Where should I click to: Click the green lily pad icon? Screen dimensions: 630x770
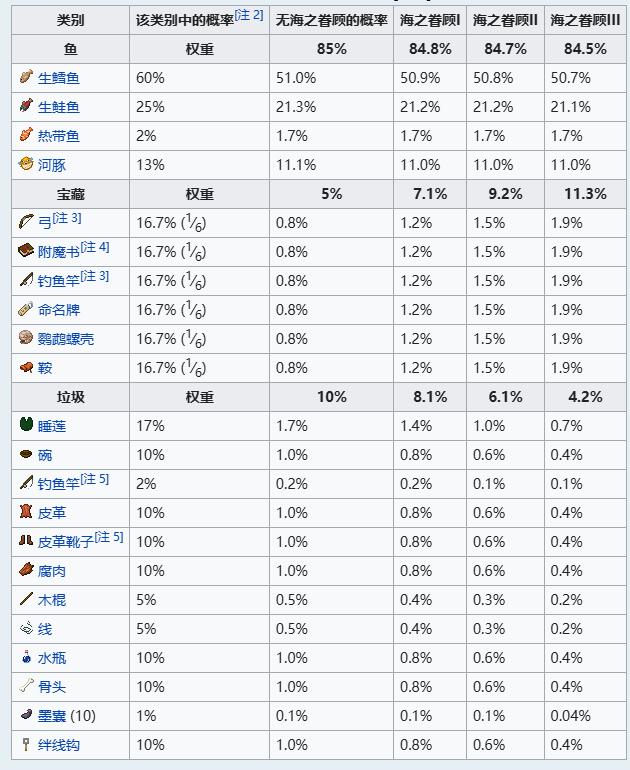point(26,425)
